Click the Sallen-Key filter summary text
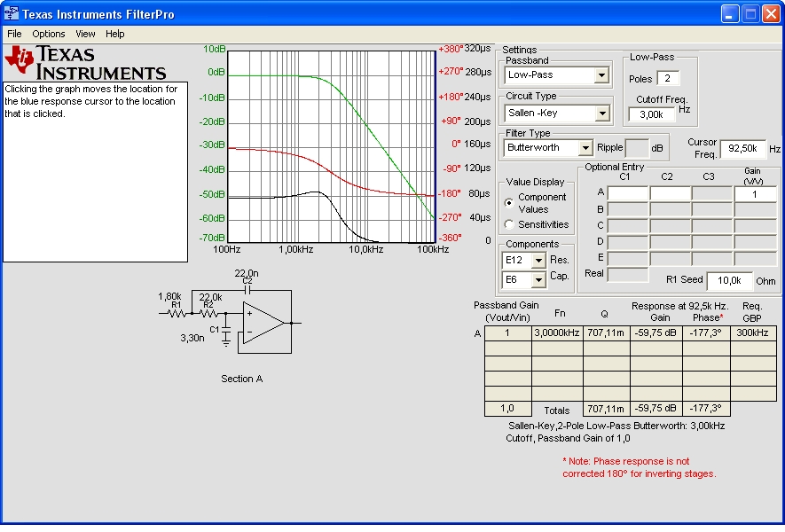The width and height of the screenshot is (785, 532). tap(616, 432)
